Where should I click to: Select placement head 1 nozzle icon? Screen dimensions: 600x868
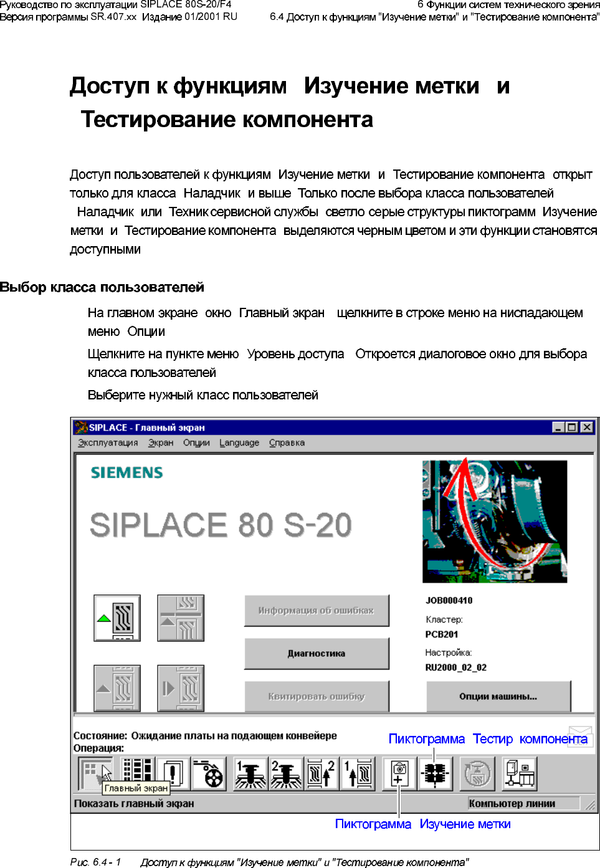tap(250, 774)
